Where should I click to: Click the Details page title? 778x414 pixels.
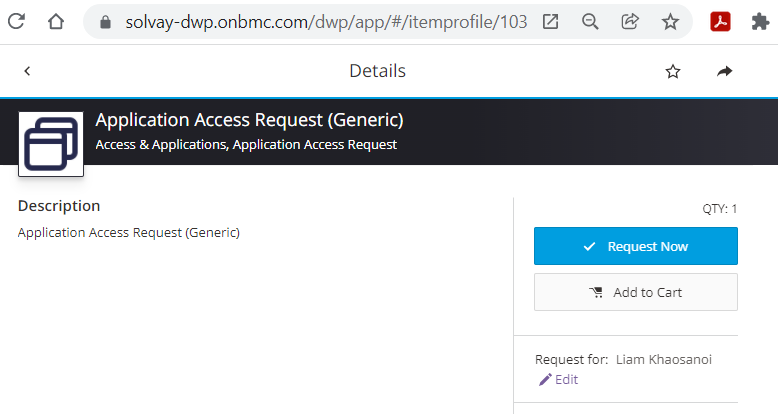[377, 71]
